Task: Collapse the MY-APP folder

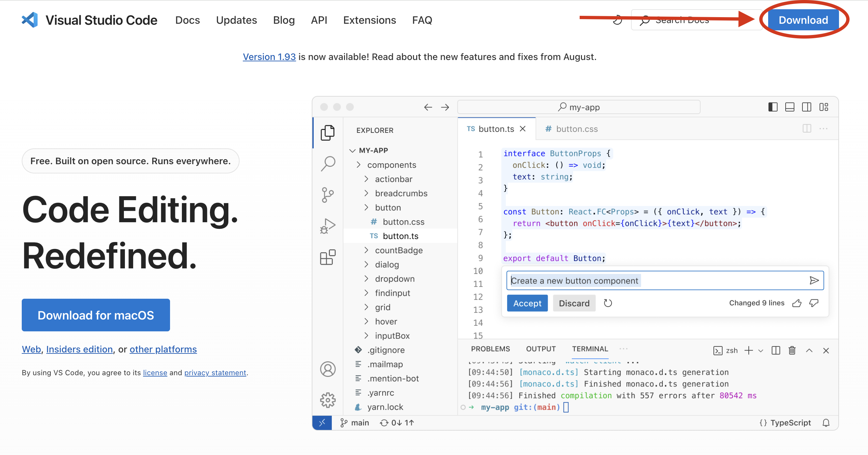Action: (353, 150)
